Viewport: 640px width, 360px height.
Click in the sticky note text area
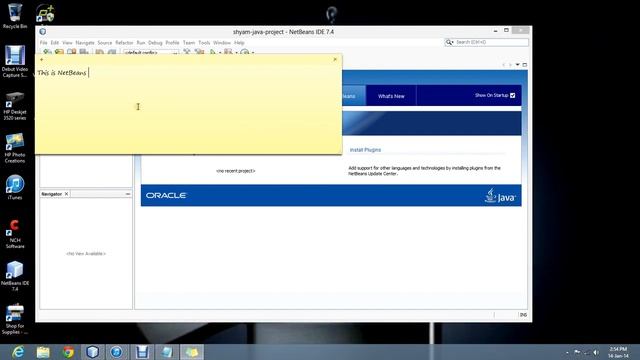point(188,110)
